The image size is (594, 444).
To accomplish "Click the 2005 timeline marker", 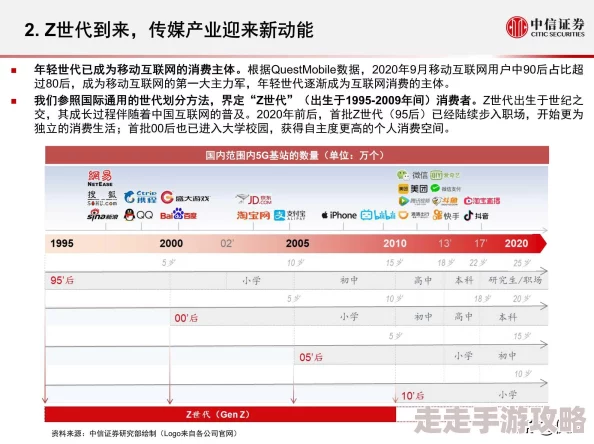I will [x=297, y=243].
